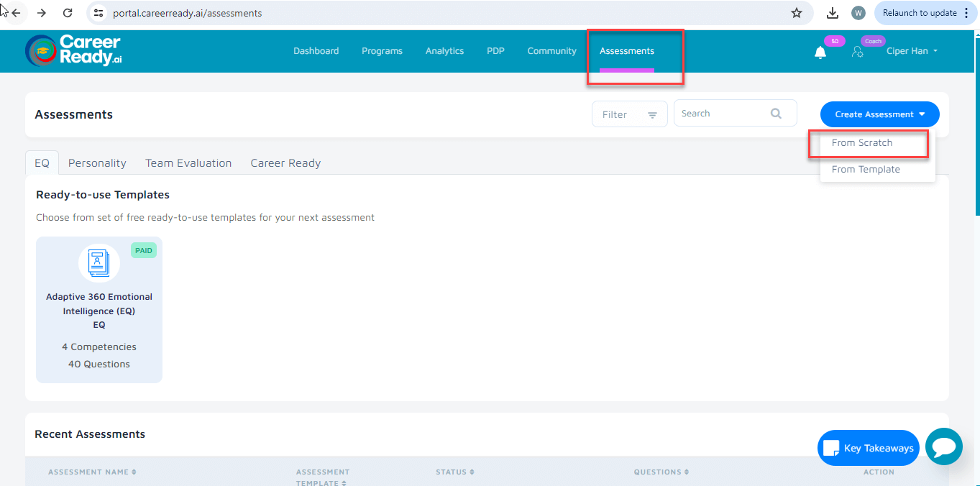Open the notifications bell icon
Viewport: 980px width, 486px height.
coord(820,52)
